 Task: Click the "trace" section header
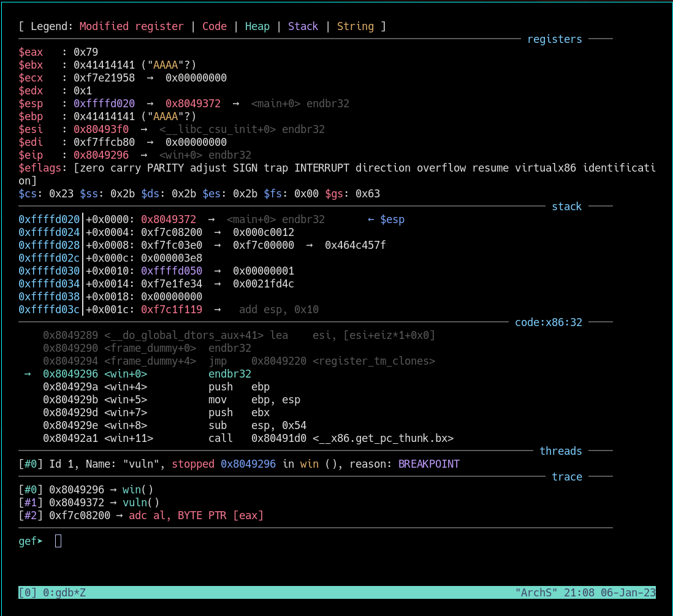[567, 477]
